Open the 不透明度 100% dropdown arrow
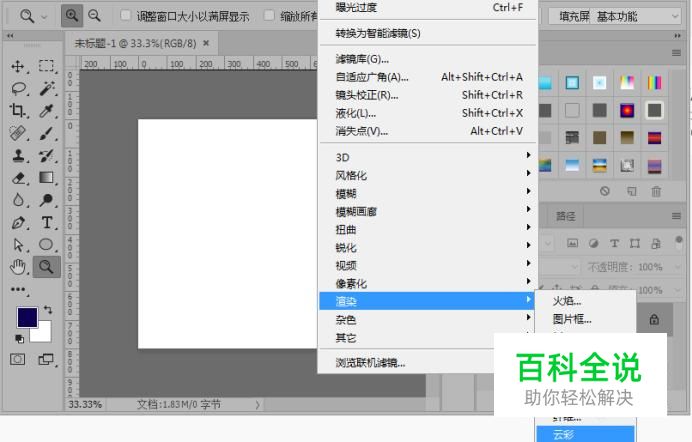 (x=678, y=267)
